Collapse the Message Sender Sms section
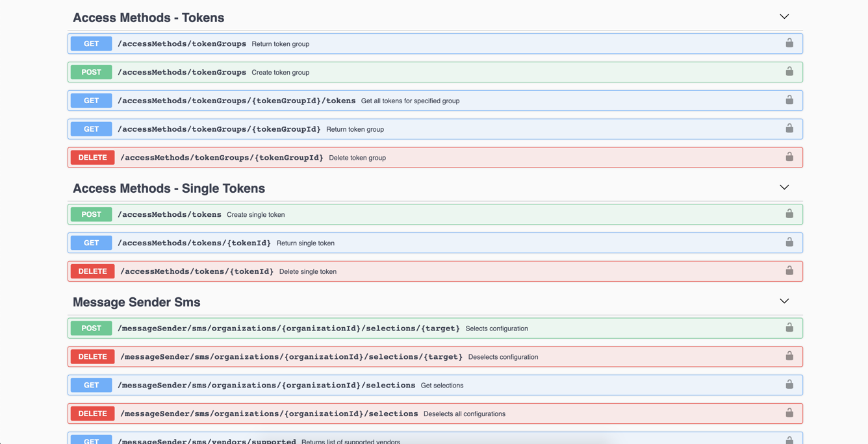 click(x=784, y=302)
